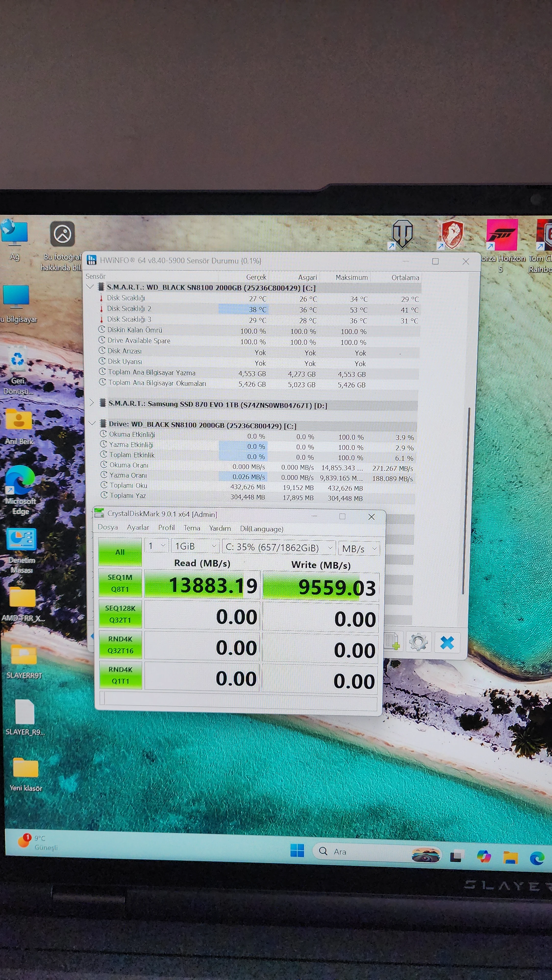Run the SEQ1M Q8T1 test button
Screen dimensions: 552x980
click(120, 583)
